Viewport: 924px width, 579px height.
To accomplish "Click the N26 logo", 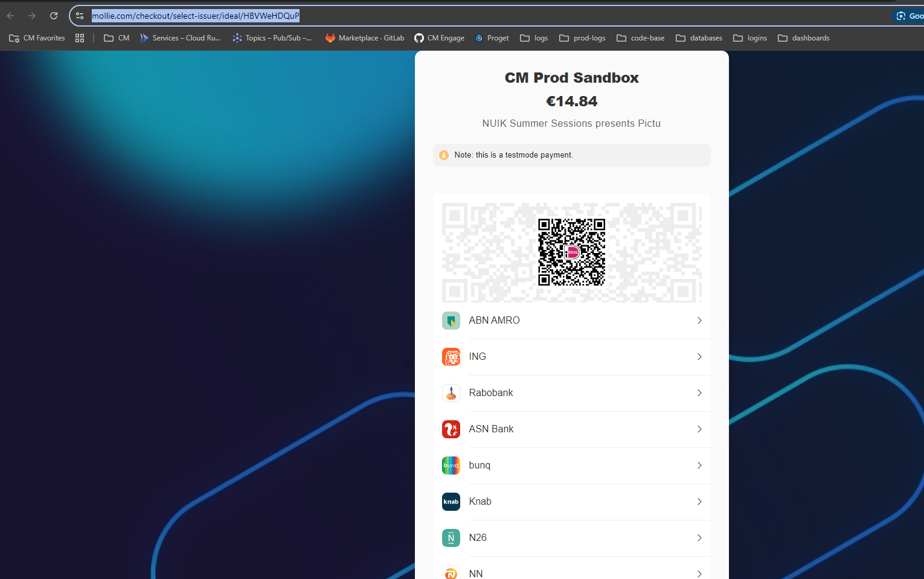I will [x=451, y=538].
